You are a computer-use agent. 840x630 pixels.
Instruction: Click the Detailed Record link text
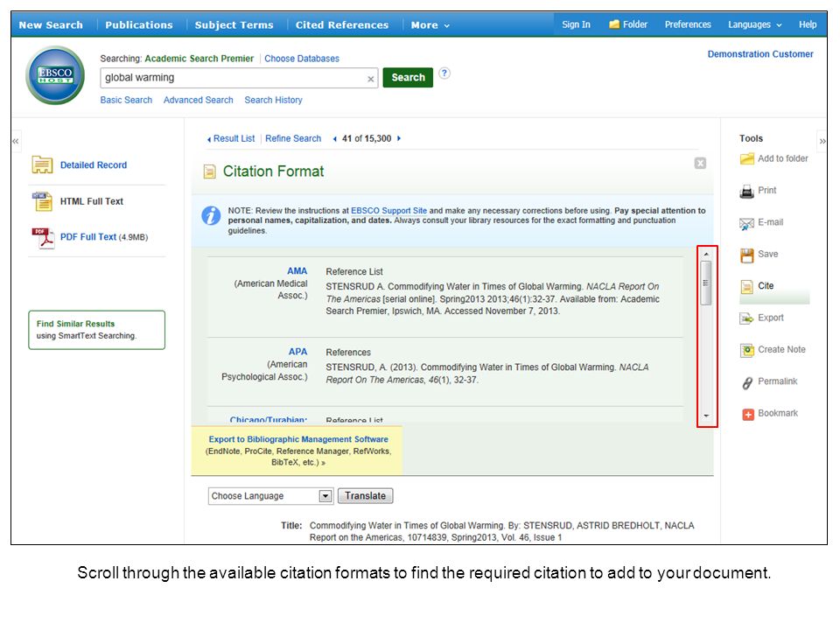[94, 165]
